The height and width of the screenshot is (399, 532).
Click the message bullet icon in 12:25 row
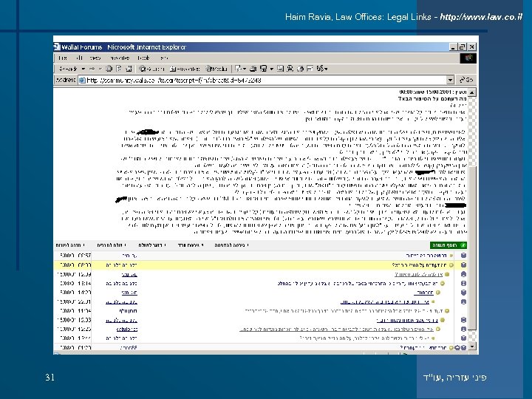(x=438, y=329)
